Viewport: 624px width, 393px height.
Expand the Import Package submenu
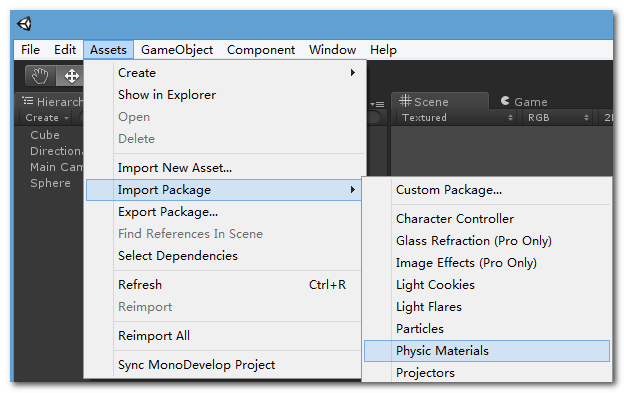(x=224, y=190)
